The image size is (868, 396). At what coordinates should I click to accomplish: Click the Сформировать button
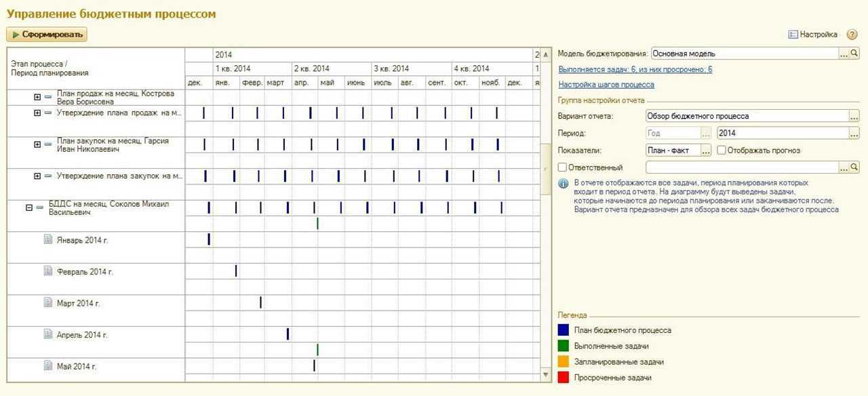[47, 34]
